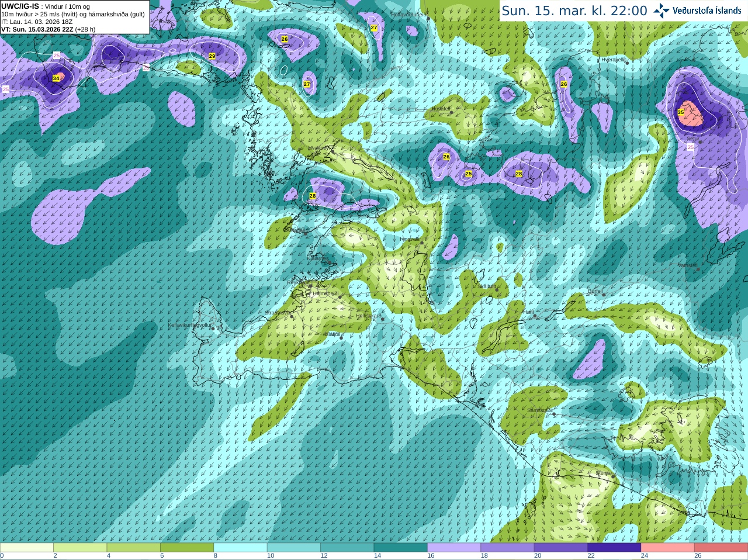Click the legend scale value 24

(645, 556)
